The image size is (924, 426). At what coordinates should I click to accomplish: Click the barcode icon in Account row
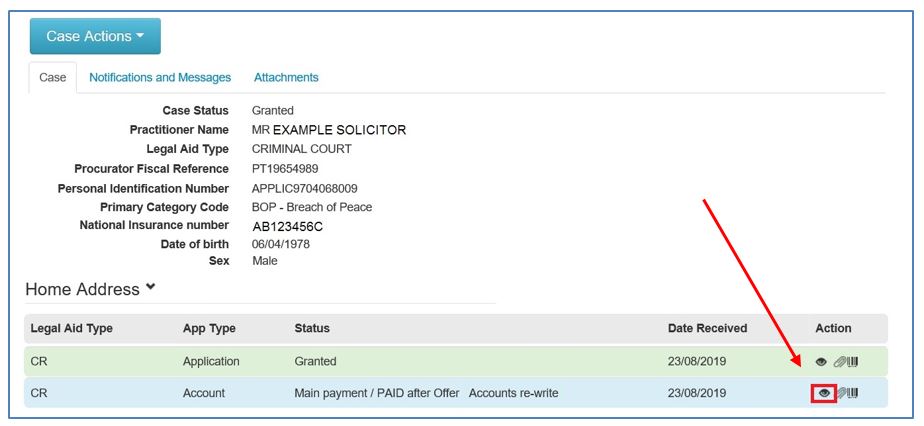point(852,392)
